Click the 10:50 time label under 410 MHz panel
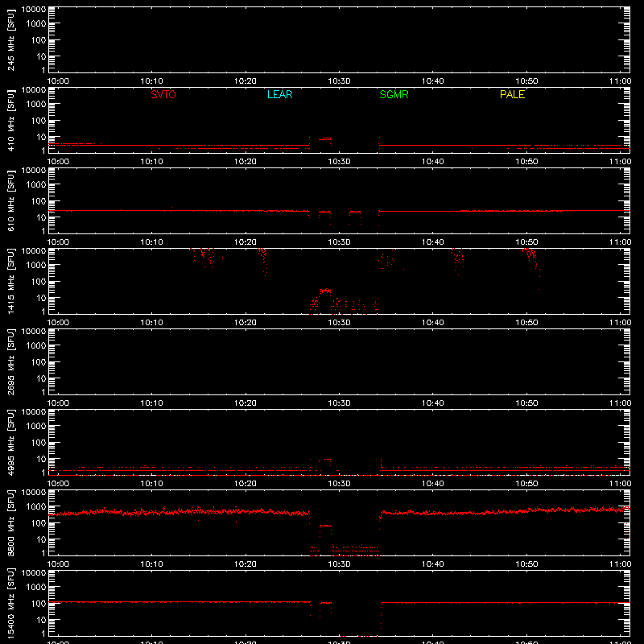This screenshot has width=644, height=644. tap(526, 162)
